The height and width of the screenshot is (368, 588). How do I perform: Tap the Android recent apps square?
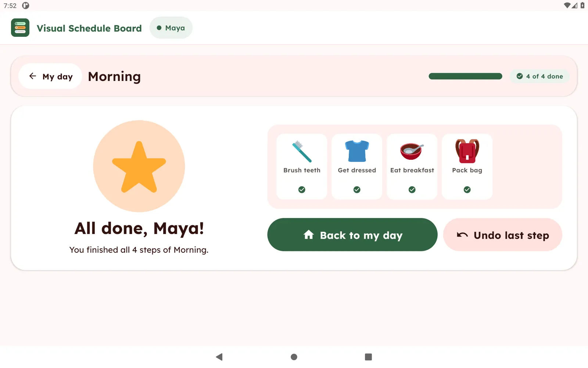[368, 357]
